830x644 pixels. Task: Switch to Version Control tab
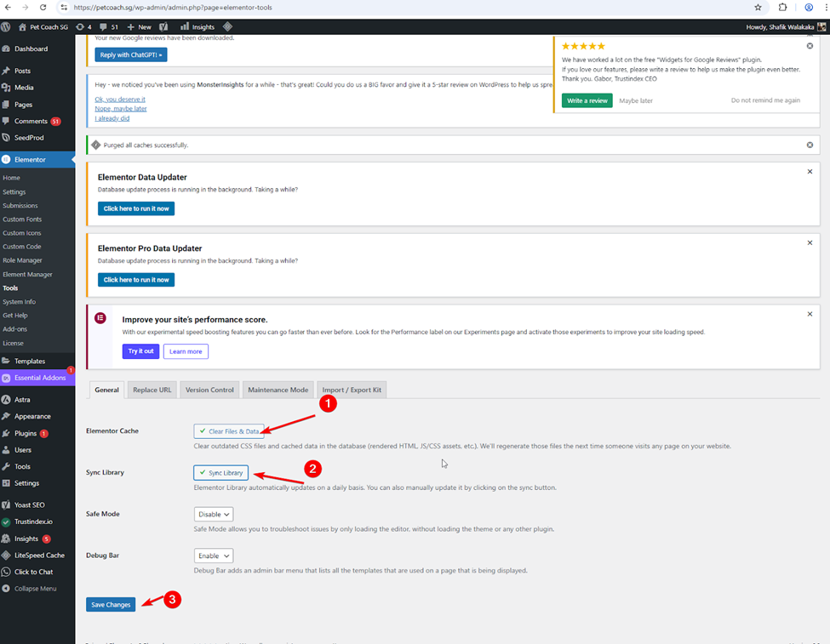tap(209, 390)
